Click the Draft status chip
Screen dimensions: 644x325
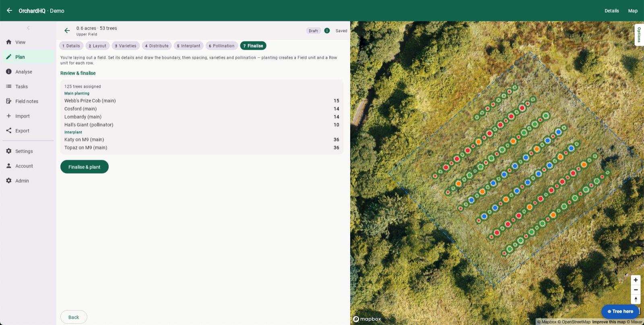(x=314, y=31)
